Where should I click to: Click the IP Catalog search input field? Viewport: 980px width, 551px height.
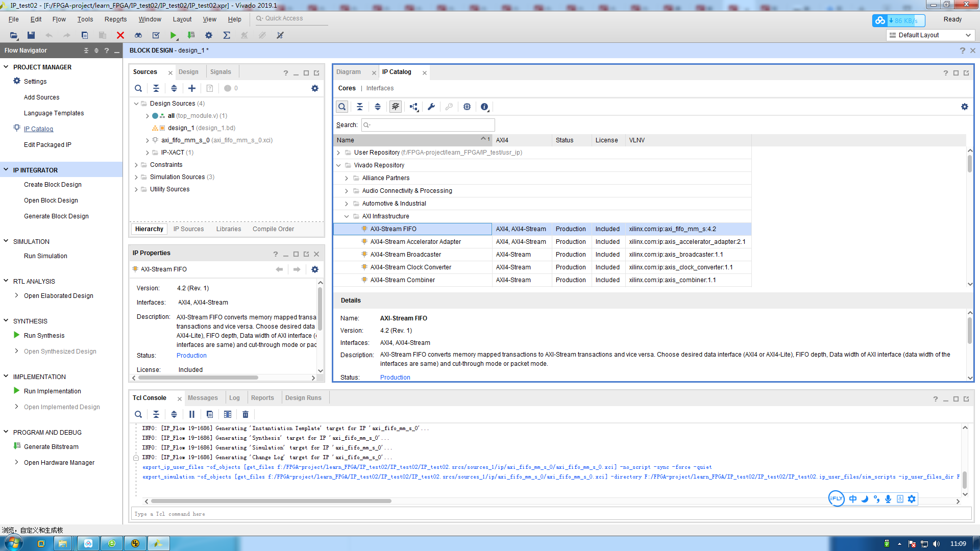429,125
